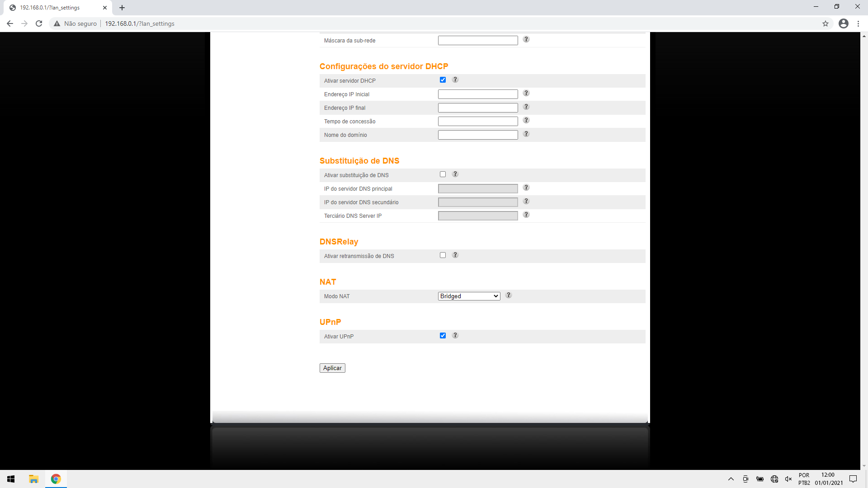The image size is (868, 488).
Task: Open a new browser tab
Action: click(122, 8)
